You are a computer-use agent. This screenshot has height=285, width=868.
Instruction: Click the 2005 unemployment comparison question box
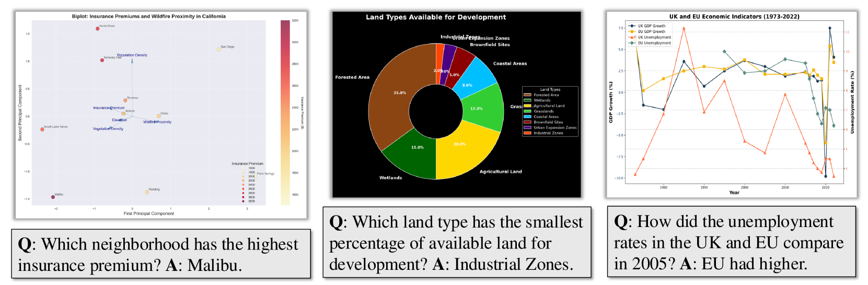731,242
